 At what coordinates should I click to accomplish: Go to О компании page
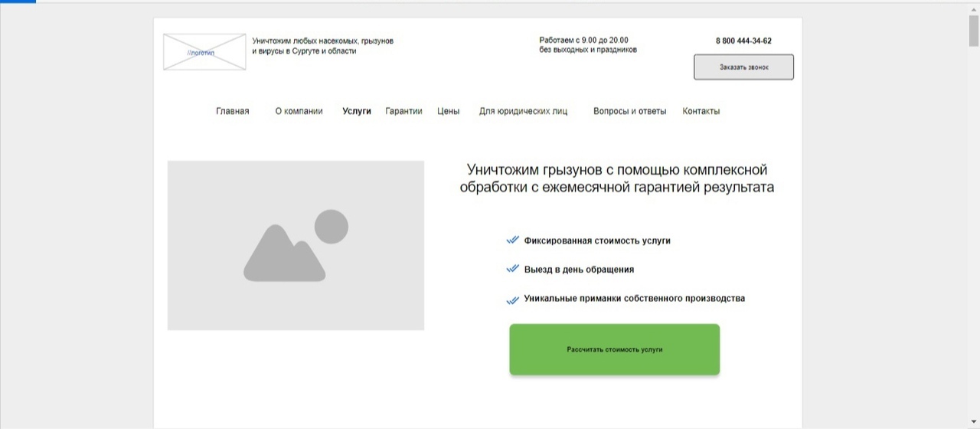[x=299, y=111]
